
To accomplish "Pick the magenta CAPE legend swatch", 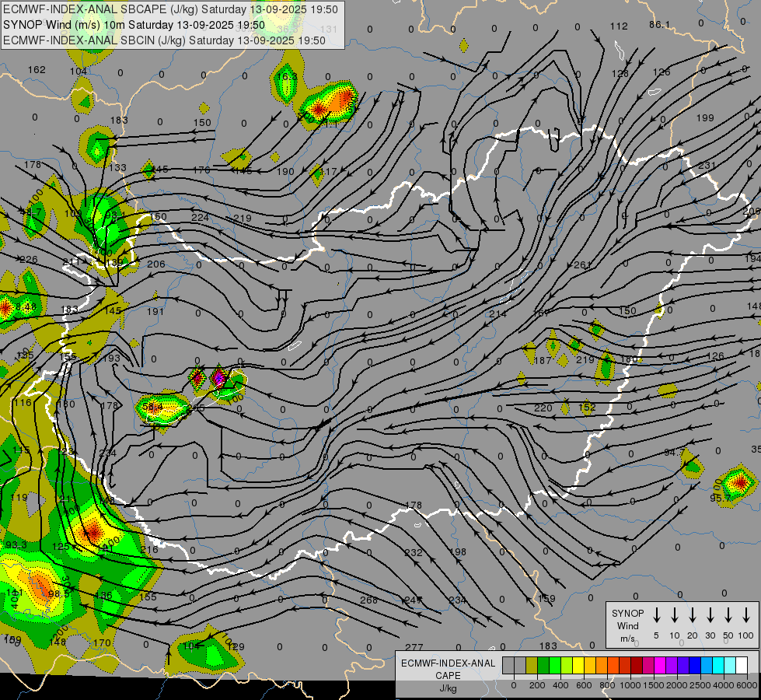I will (x=660, y=665).
